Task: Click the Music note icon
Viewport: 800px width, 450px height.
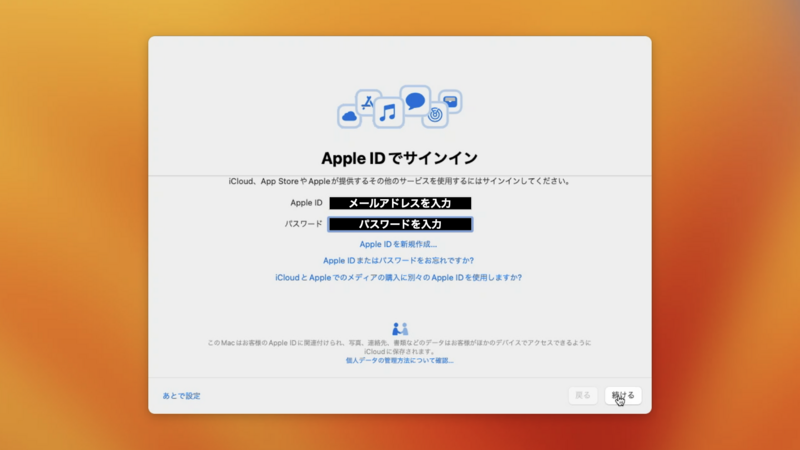Action: pos(388,112)
